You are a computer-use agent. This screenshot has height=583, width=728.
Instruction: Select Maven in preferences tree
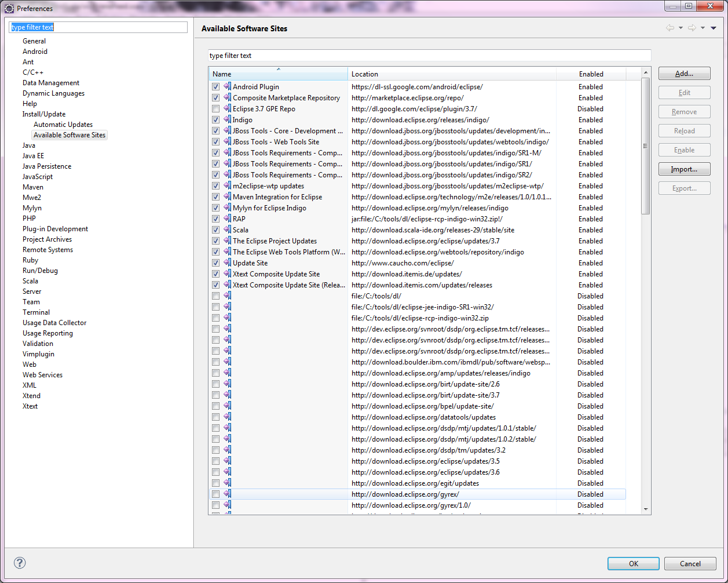click(x=33, y=187)
